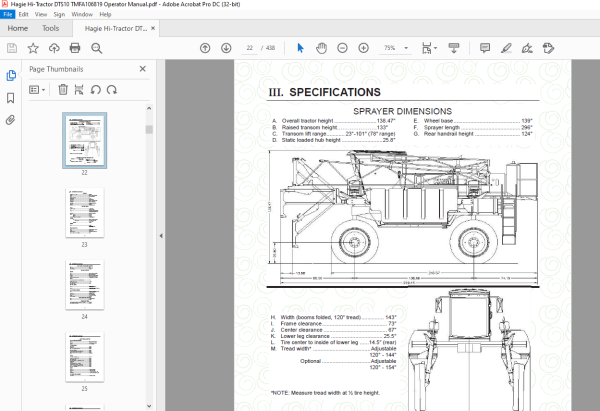Image resolution: width=600 pixels, height=411 pixels.
Task: Click the Save file icon
Action: point(12,48)
